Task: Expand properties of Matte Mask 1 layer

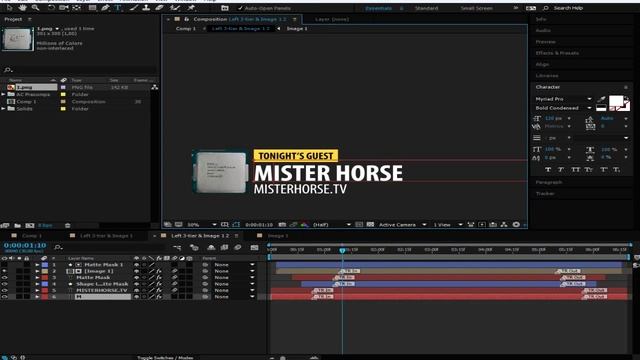Action: click(37, 264)
